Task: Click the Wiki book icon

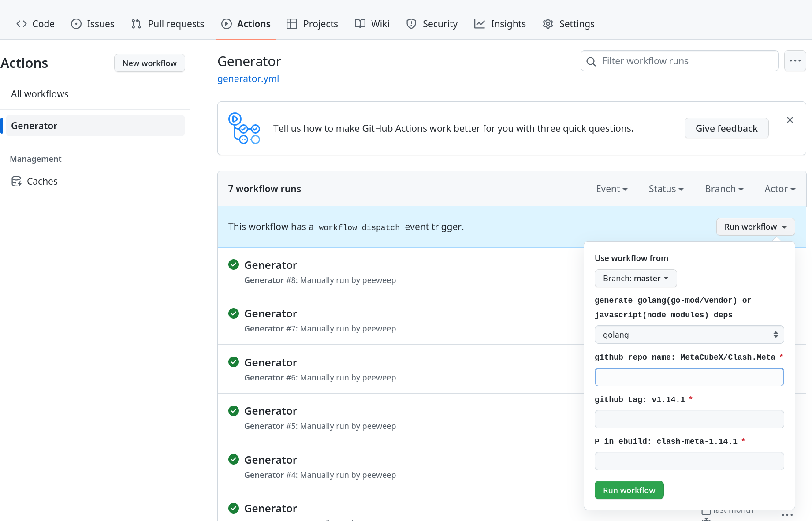Action: pyautogui.click(x=360, y=24)
